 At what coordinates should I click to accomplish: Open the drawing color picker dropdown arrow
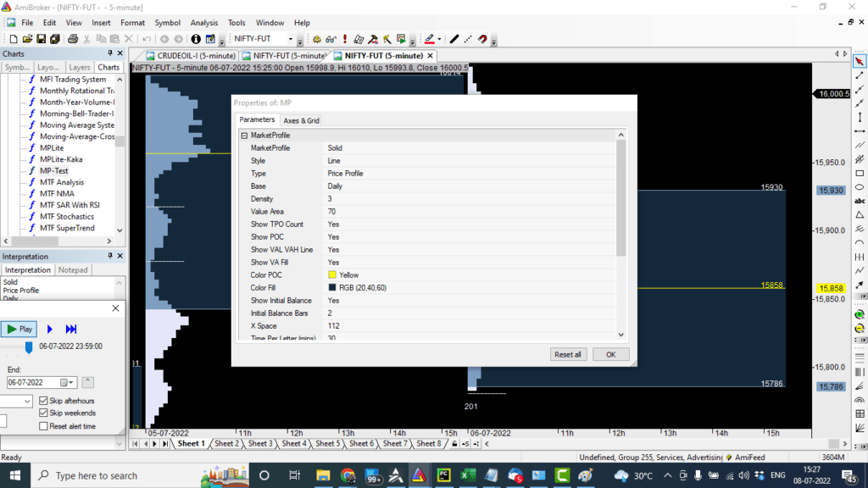coord(440,39)
